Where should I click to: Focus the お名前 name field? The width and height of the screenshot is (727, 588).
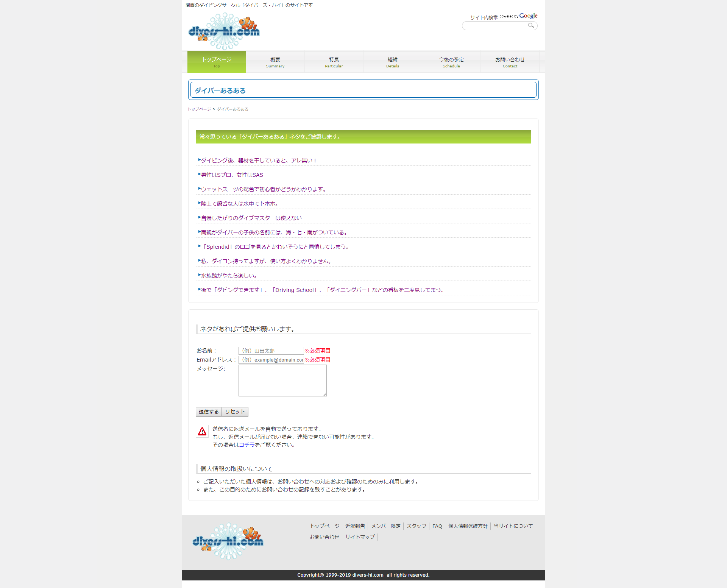tap(271, 351)
